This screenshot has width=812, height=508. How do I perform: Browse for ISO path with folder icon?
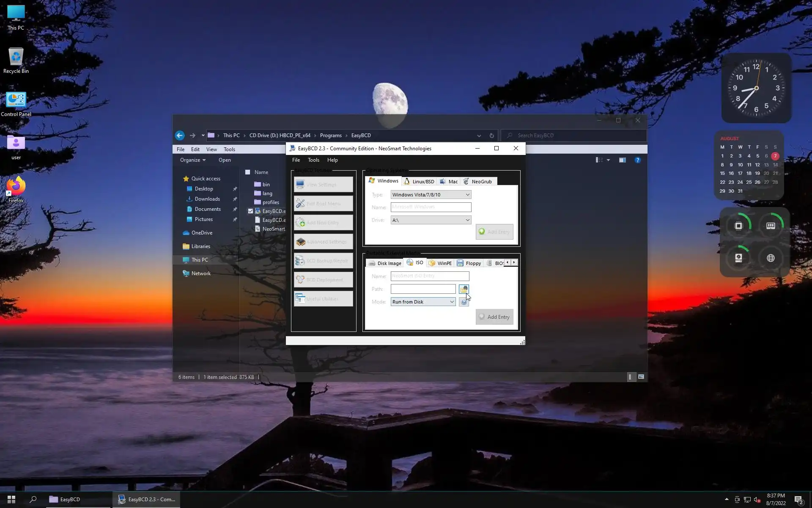[464, 289]
